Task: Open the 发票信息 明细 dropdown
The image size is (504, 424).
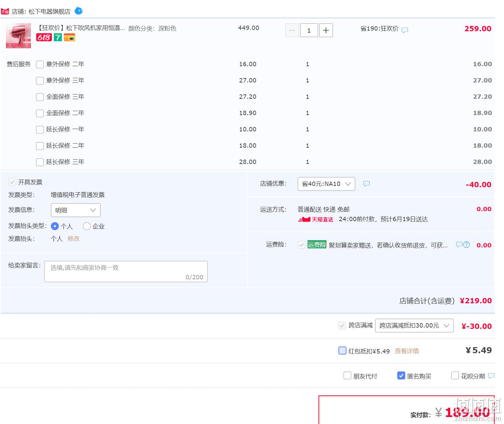Action: click(x=76, y=210)
